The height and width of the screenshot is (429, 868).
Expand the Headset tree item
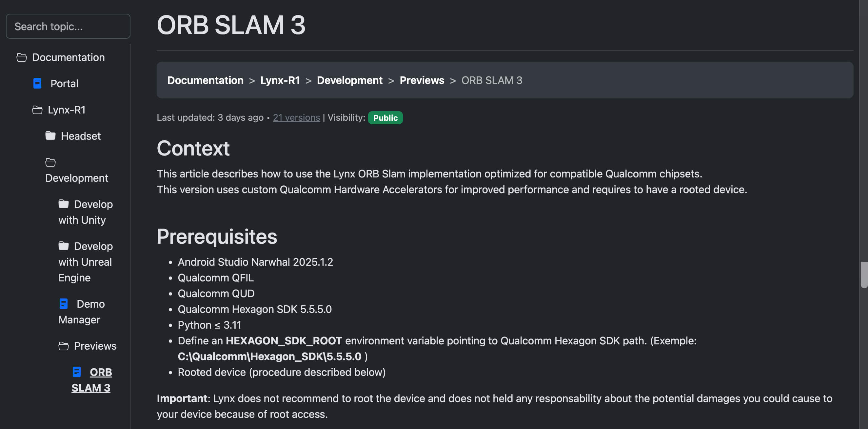pyautogui.click(x=81, y=136)
